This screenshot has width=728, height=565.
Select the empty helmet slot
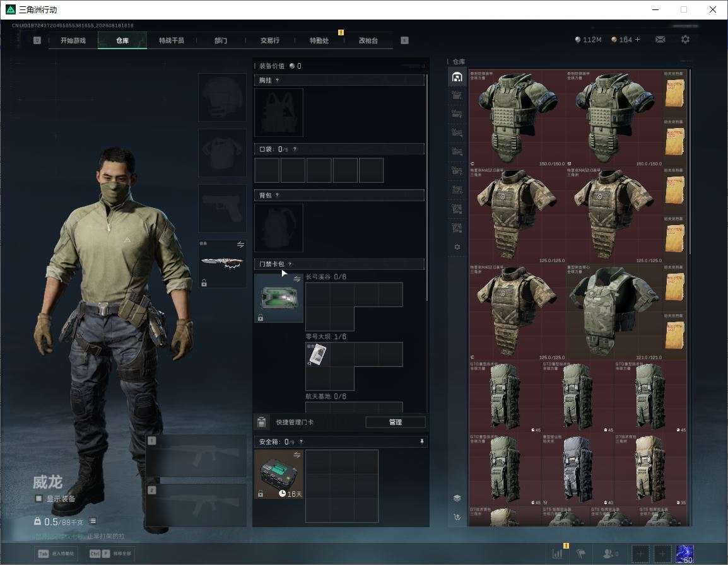pyautogui.click(x=223, y=98)
